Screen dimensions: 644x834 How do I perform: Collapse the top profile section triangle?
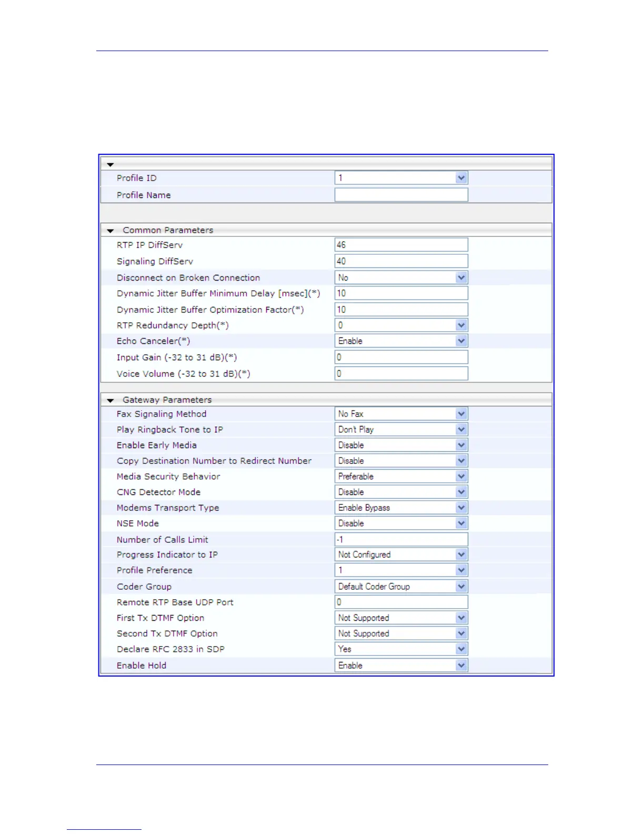[110, 165]
